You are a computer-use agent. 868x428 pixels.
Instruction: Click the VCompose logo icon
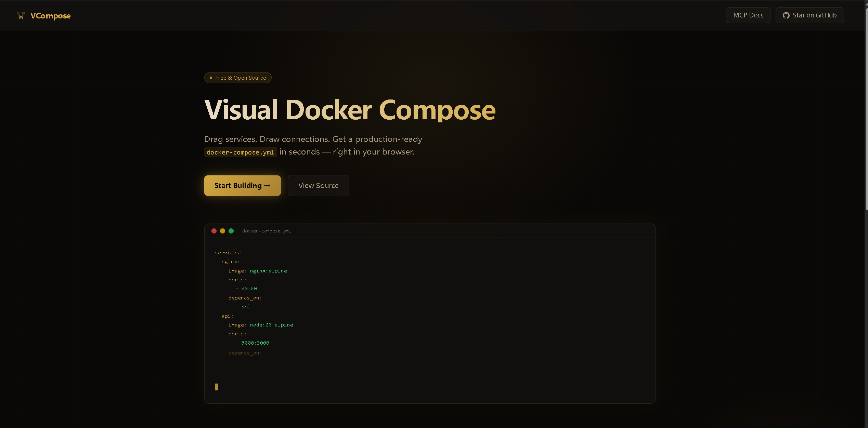[x=21, y=15]
